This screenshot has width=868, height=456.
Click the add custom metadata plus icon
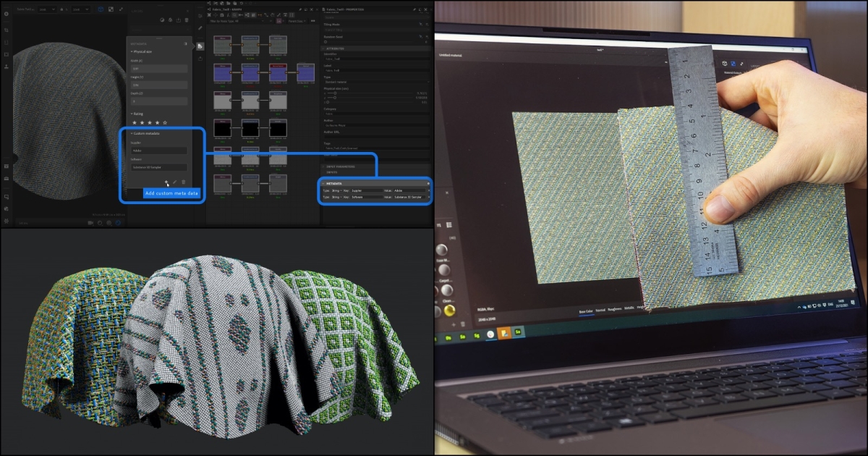(x=166, y=182)
